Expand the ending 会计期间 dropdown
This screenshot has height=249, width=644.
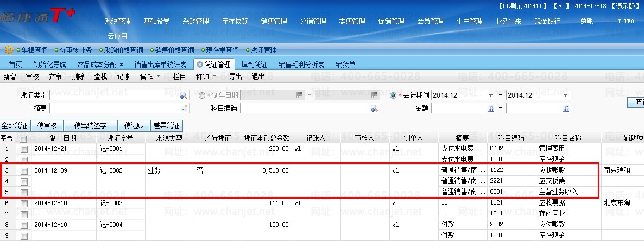[x=566, y=95]
